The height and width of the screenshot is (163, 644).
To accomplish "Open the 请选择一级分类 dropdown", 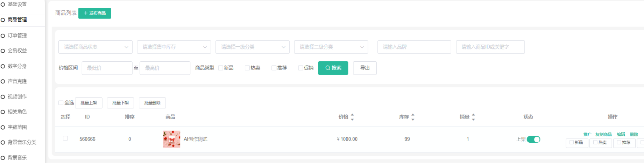I will (252, 47).
